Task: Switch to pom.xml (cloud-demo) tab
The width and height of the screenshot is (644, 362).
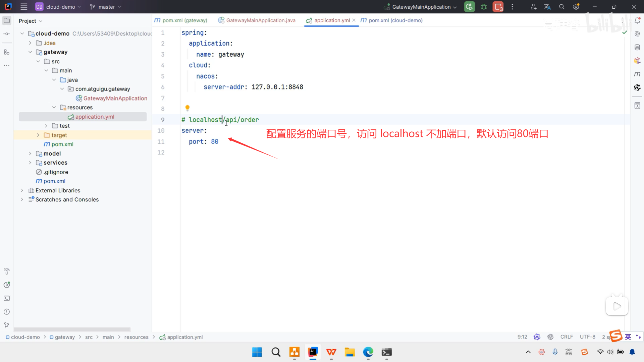Action: (395, 20)
